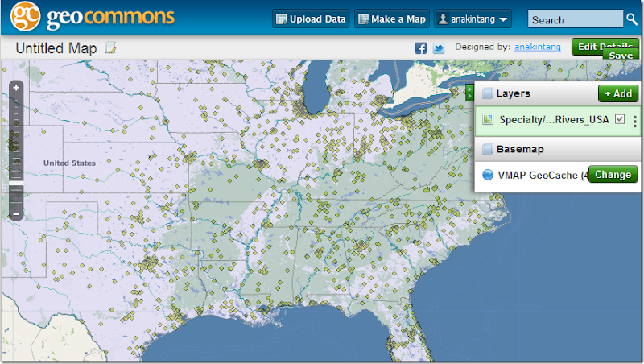Click the Layers section header icon
Viewport: 644px width, 364px height.
(x=487, y=93)
